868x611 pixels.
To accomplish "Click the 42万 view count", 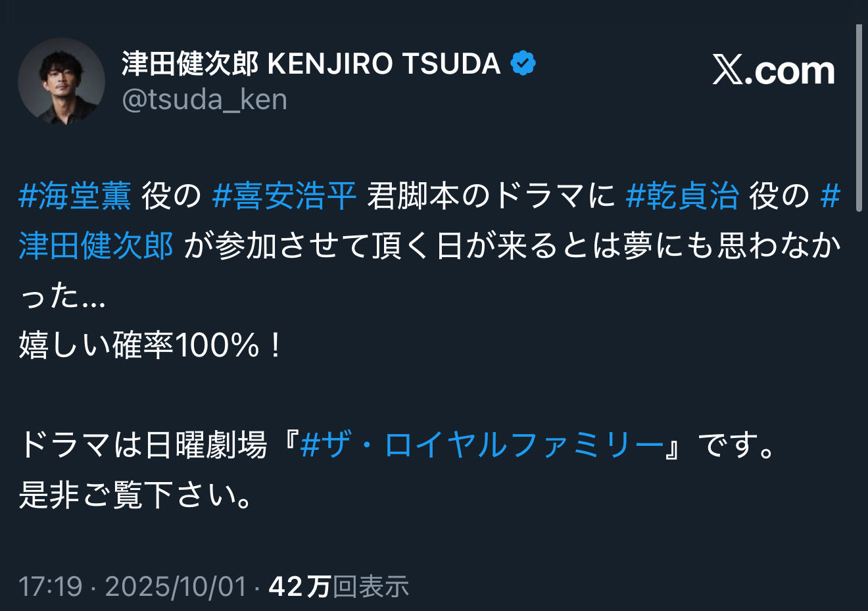I will tap(299, 586).
